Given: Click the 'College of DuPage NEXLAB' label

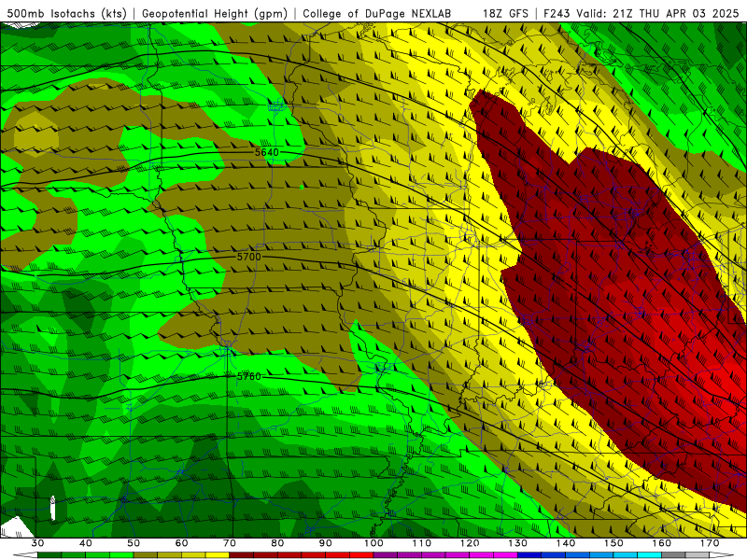Looking at the screenshot, I should click(377, 14).
